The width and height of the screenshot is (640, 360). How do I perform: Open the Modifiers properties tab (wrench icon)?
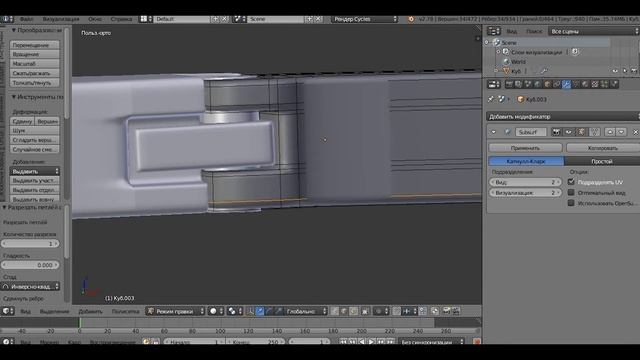click(566, 84)
